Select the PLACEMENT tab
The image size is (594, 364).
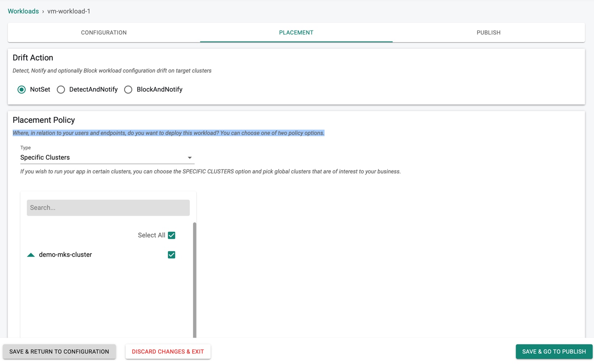(296, 32)
